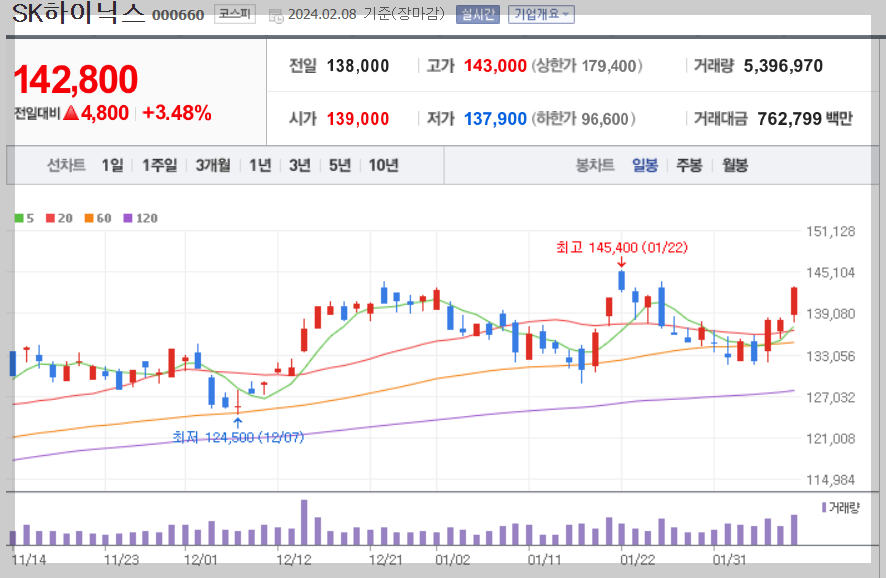The image size is (886, 578).
Task: Click the 최저 124,500 (12/07) marker
Action: click(x=238, y=437)
